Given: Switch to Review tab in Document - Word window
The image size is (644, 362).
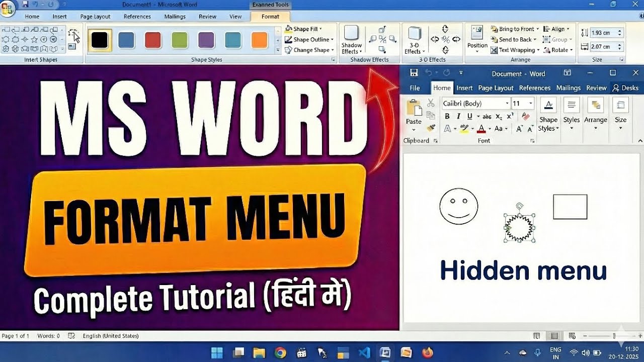Looking at the screenshot, I should 596,88.
